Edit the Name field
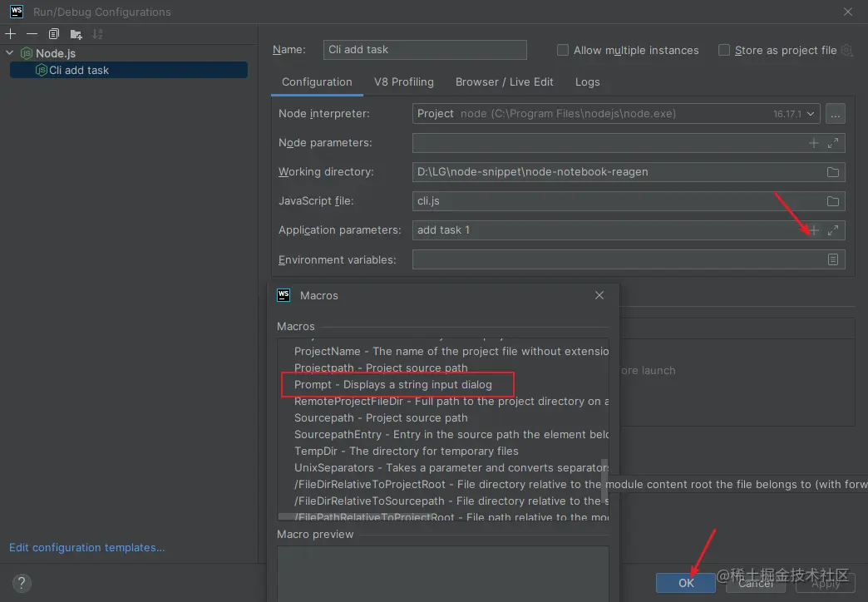 (x=425, y=49)
